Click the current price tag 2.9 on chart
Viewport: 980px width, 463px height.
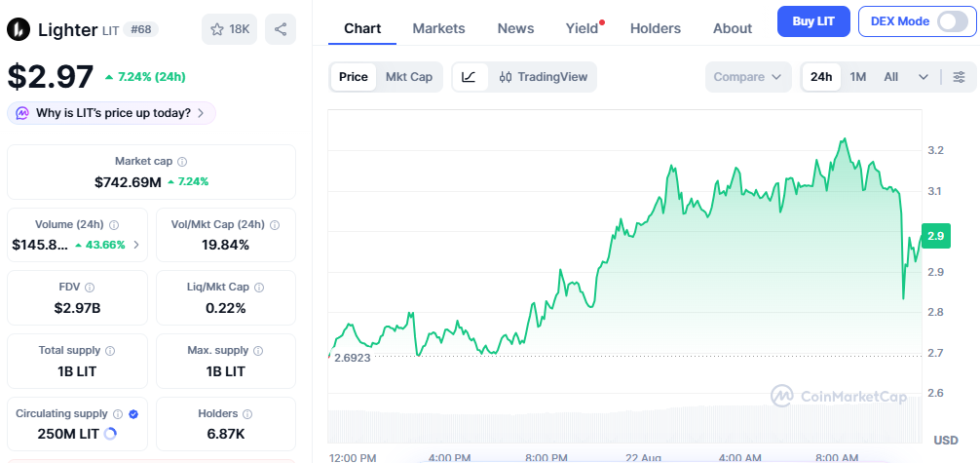click(x=935, y=236)
